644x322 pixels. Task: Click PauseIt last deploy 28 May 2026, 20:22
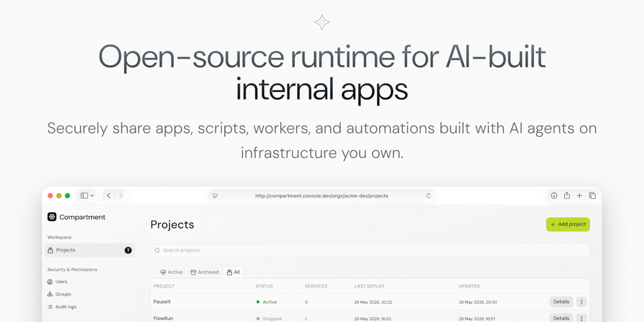coord(374,302)
